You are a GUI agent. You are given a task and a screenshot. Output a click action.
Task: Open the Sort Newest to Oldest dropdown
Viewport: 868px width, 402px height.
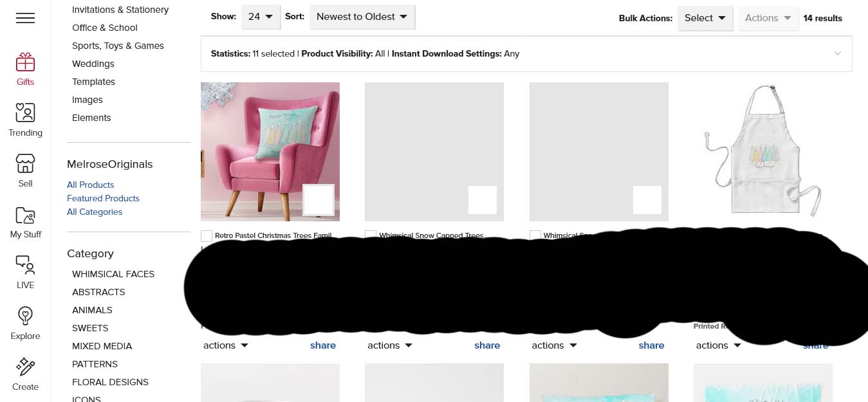pos(362,17)
